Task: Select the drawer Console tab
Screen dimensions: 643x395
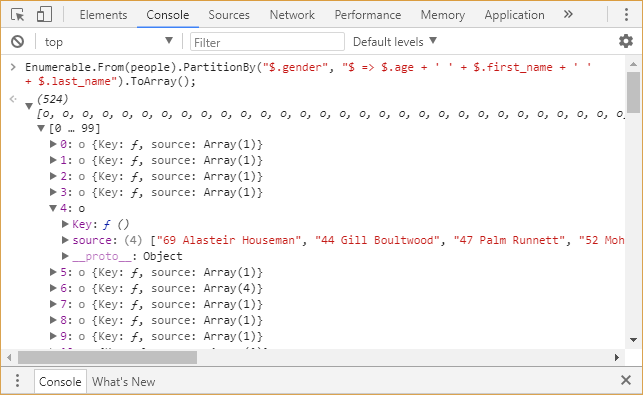Action: [60, 381]
